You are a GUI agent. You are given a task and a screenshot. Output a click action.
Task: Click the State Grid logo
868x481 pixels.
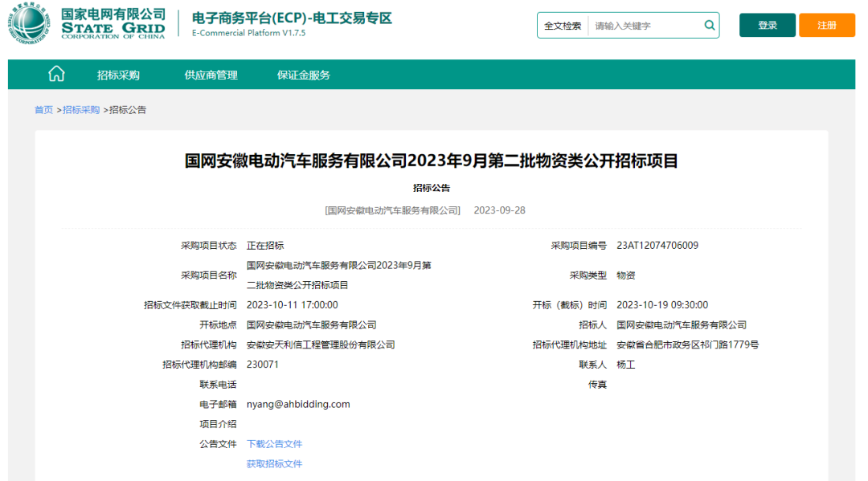click(x=86, y=22)
